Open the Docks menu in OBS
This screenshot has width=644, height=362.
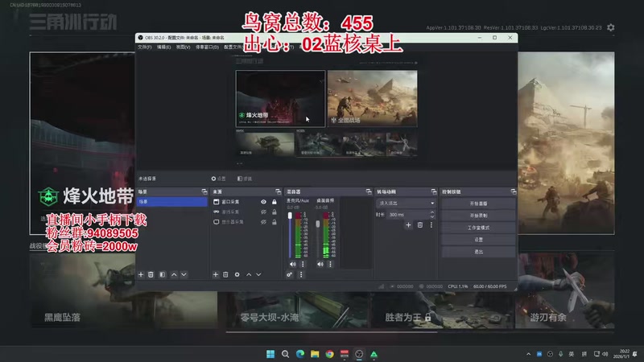[207, 47]
